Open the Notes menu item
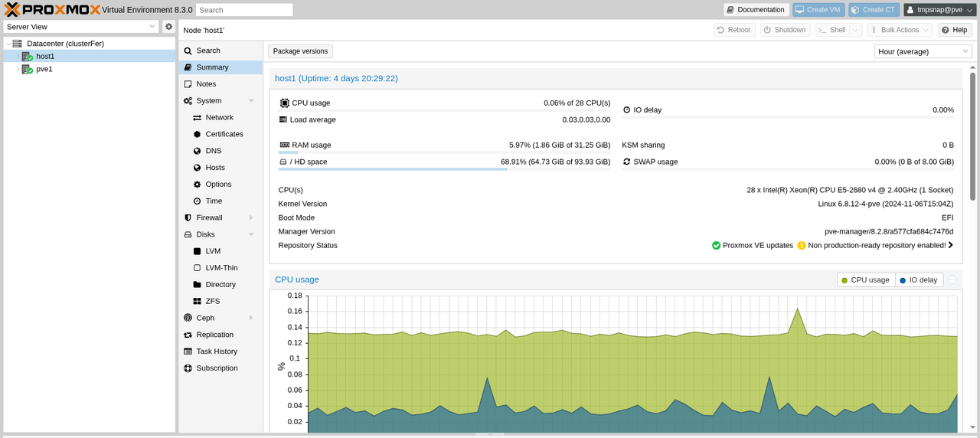Viewport: 980px width, 438px height. [220, 84]
